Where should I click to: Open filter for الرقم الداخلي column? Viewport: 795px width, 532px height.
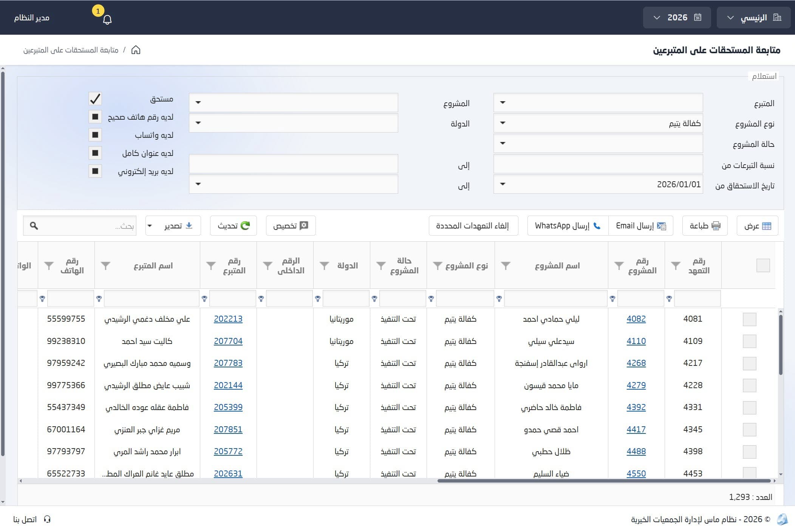[x=268, y=266]
